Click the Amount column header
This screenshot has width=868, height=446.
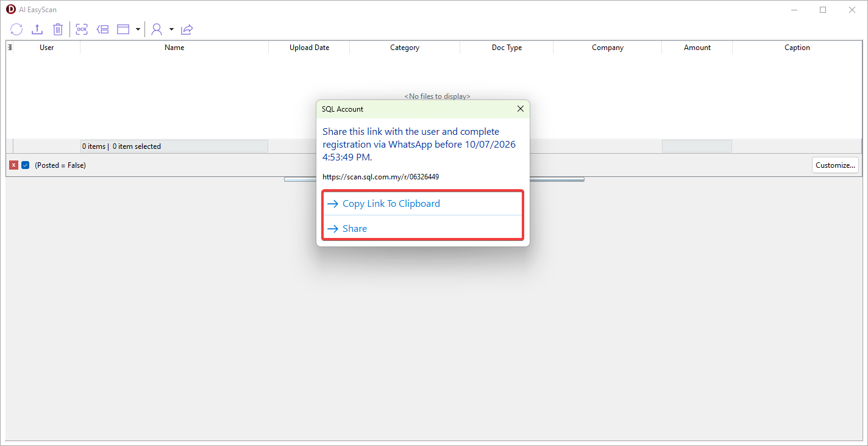coord(697,48)
